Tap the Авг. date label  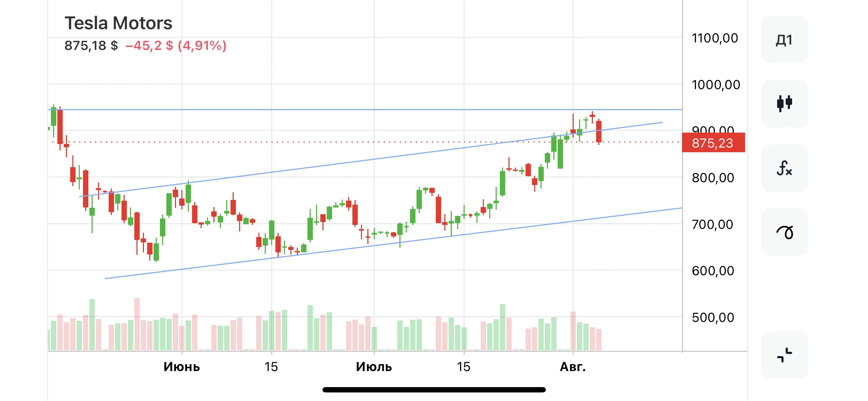(x=573, y=367)
